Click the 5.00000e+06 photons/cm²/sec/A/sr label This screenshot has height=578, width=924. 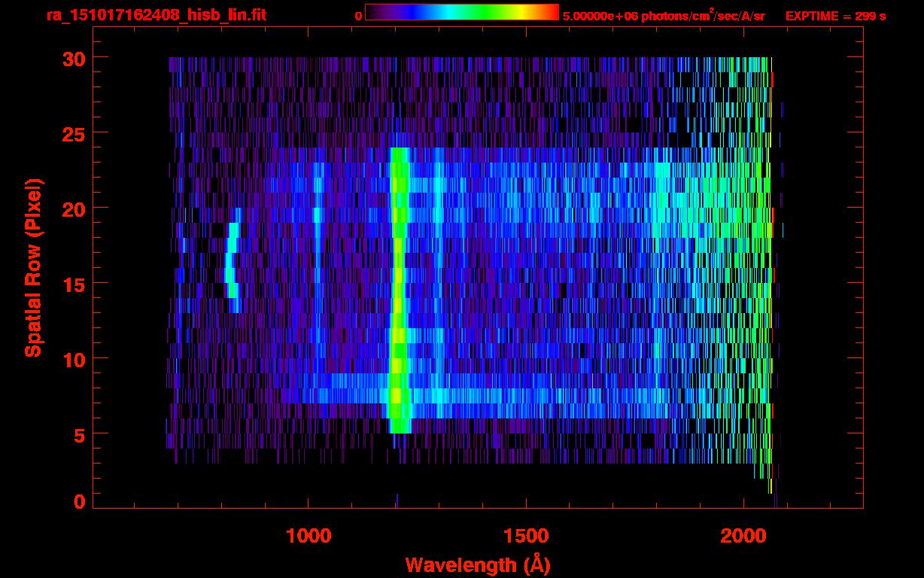pyautogui.click(x=664, y=15)
